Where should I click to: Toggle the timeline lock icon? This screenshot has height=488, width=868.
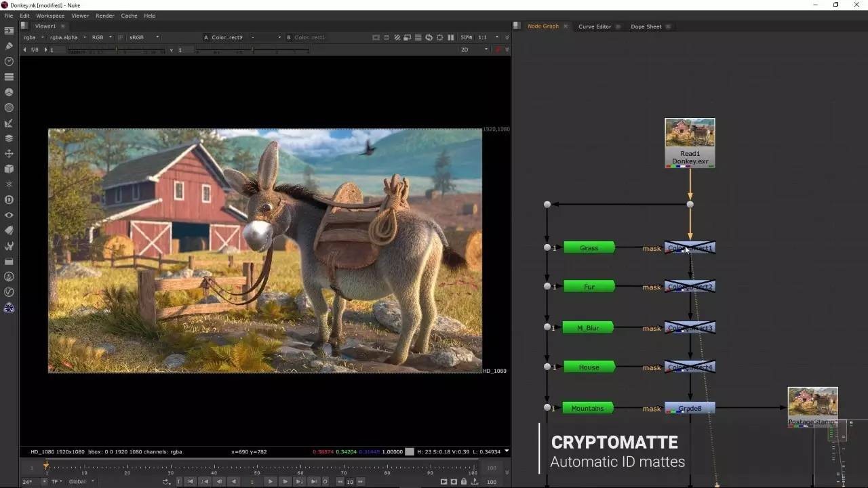click(463, 482)
